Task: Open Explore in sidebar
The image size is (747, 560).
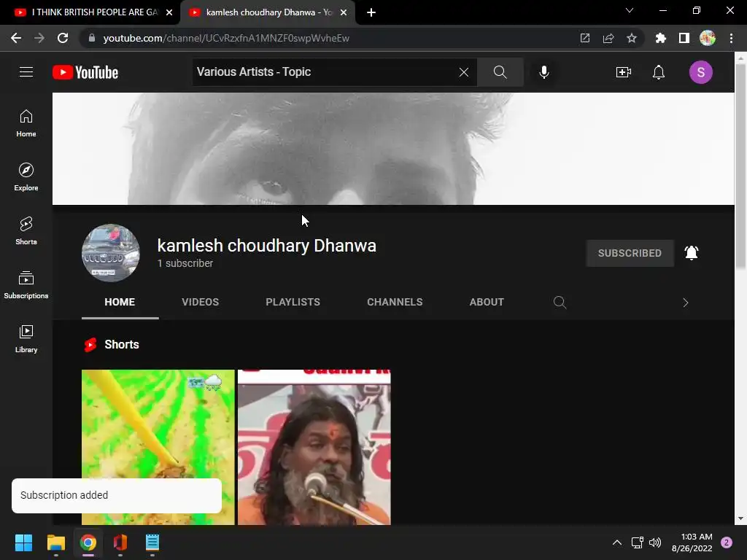Action: [26, 177]
